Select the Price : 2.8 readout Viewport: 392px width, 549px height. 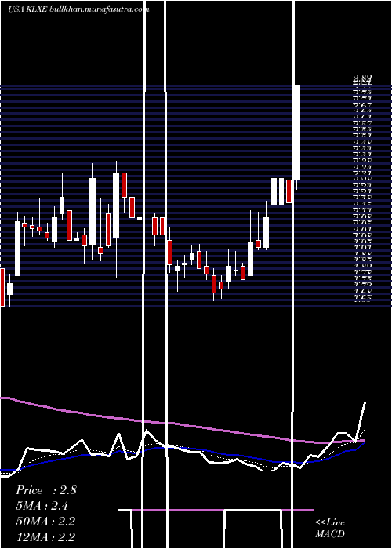click(x=45, y=490)
